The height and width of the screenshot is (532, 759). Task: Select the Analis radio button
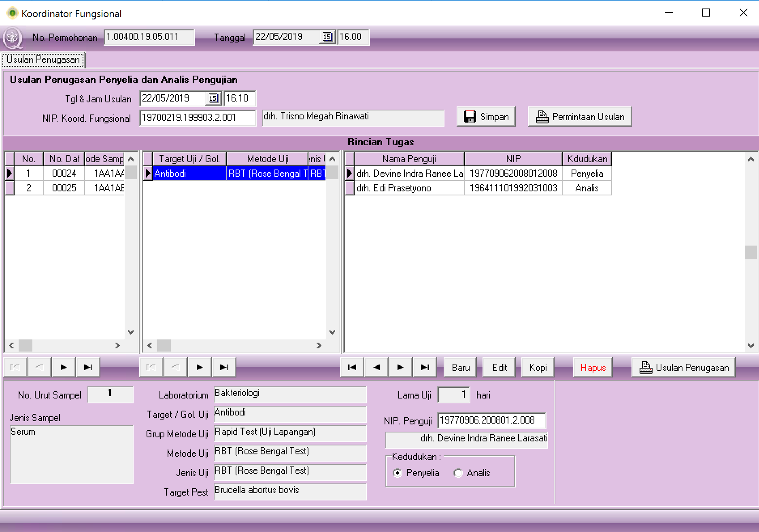pos(458,473)
